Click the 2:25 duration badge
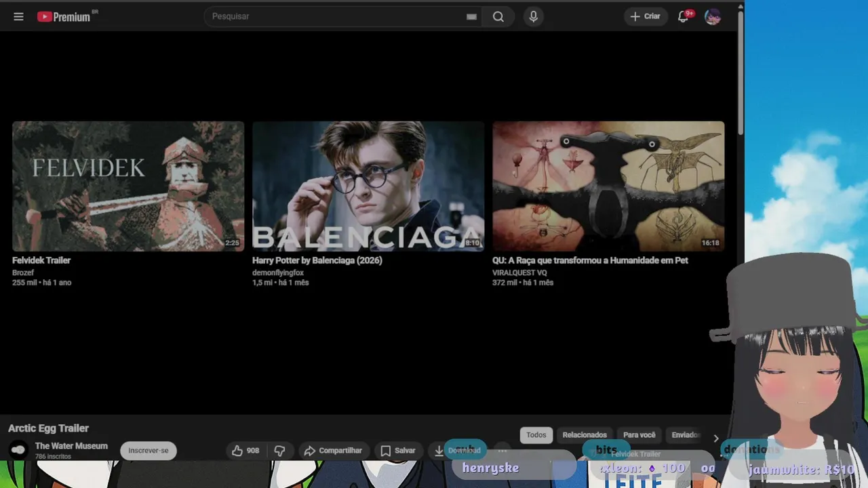Viewport: 868px width, 488px height. coord(232,243)
